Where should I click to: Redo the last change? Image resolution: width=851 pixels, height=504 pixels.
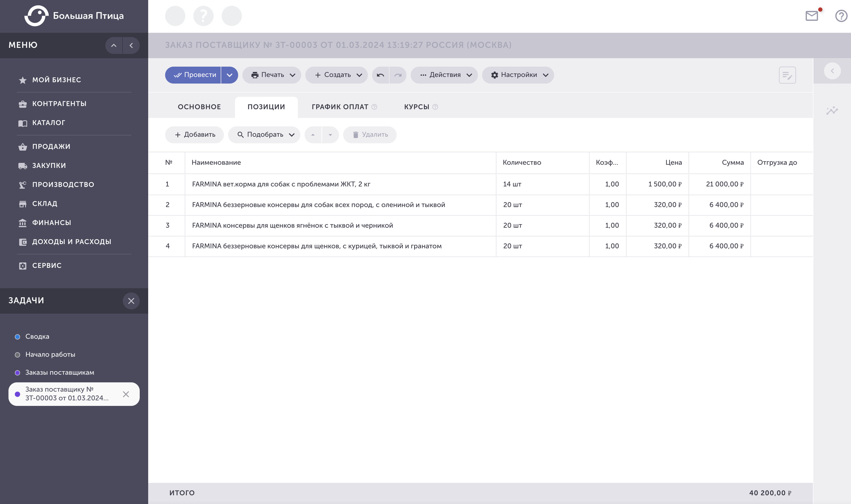point(398,75)
